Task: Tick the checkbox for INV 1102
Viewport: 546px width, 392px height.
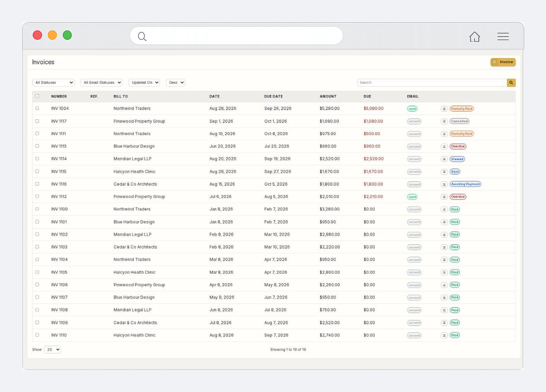Action: (37, 234)
